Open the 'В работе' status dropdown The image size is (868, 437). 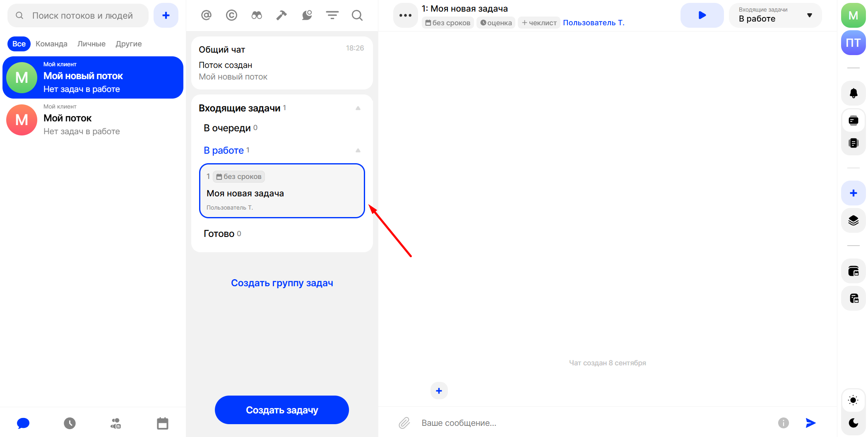click(x=775, y=15)
